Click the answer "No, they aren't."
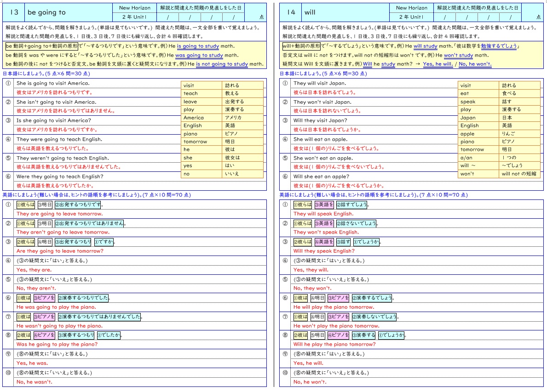The image size is (547, 392). tap(36, 289)
